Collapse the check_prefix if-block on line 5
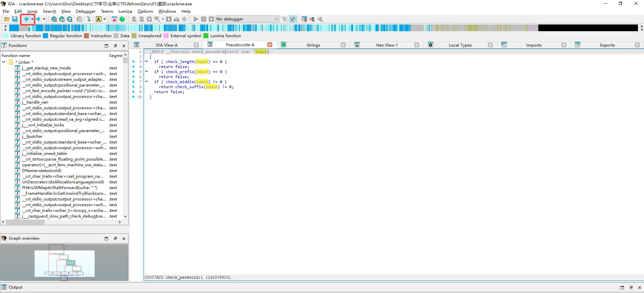644x293 pixels. click(x=147, y=72)
